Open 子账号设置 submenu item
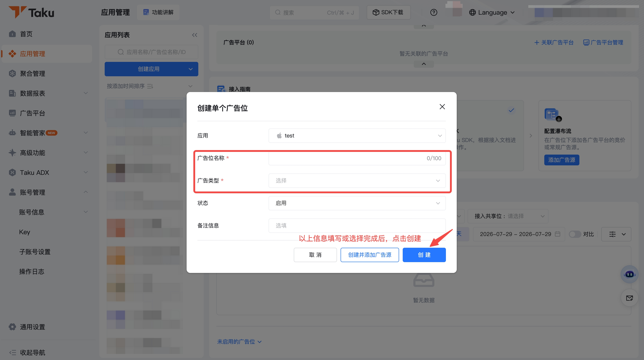This screenshot has height=360, width=644. pyautogui.click(x=35, y=252)
